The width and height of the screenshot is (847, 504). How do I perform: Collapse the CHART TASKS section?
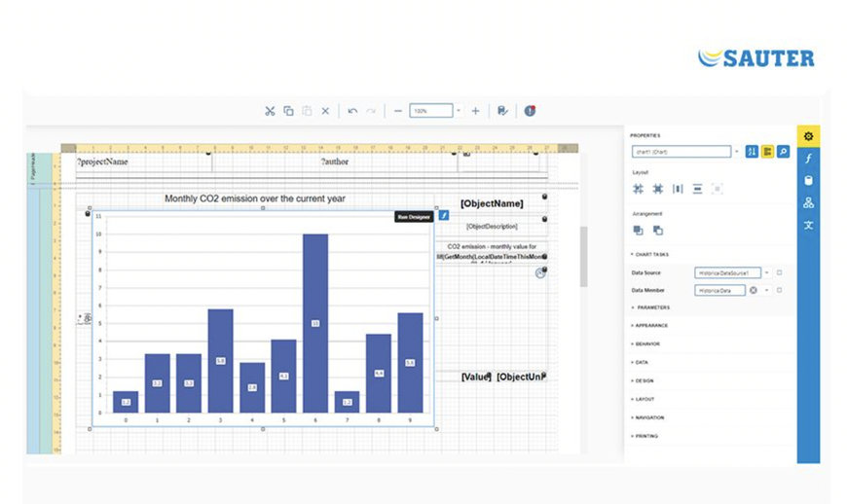649,254
